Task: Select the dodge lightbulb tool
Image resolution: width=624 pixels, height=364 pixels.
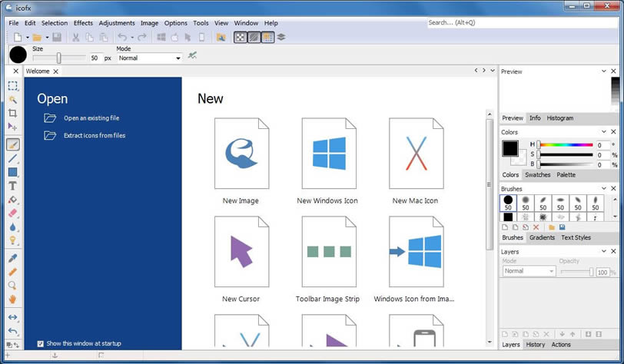Action: click(x=13, y=240)
